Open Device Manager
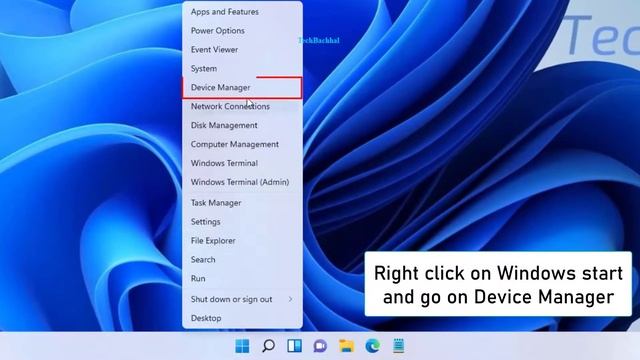 pyautogui.click(x=242, y=87)
